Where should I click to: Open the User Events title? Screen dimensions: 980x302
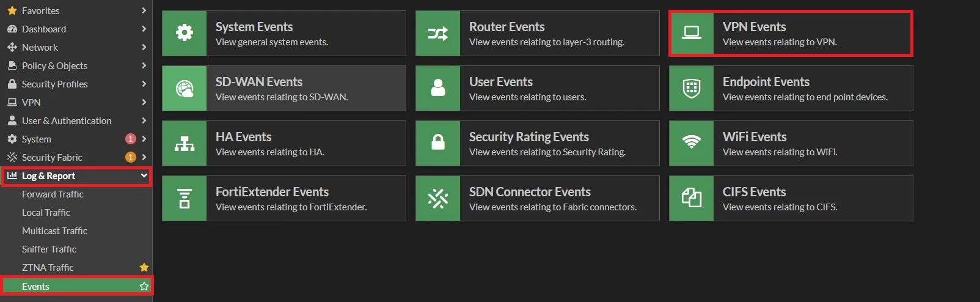tap(501, 82)
